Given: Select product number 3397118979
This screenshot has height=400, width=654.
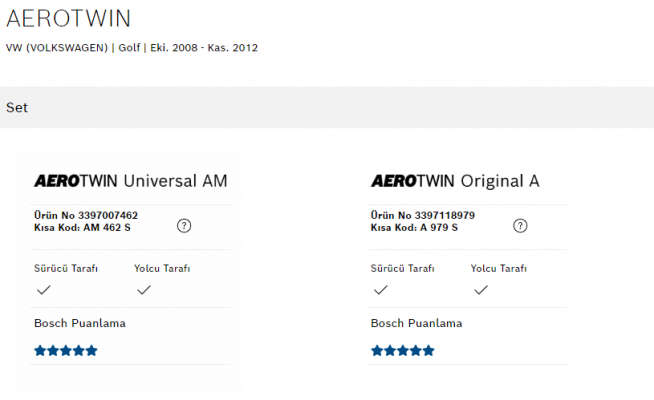Looking at the screenshot, I should [x=445, y=215].
